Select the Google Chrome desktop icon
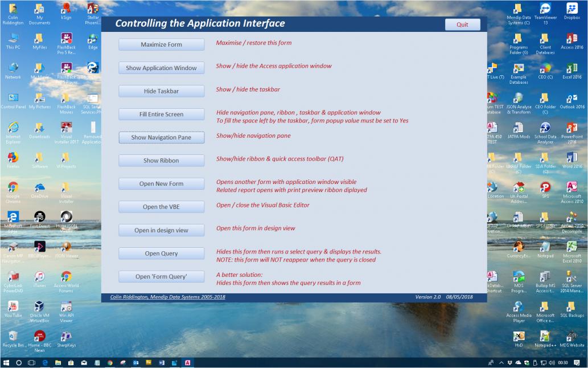 tap(13, 193)
